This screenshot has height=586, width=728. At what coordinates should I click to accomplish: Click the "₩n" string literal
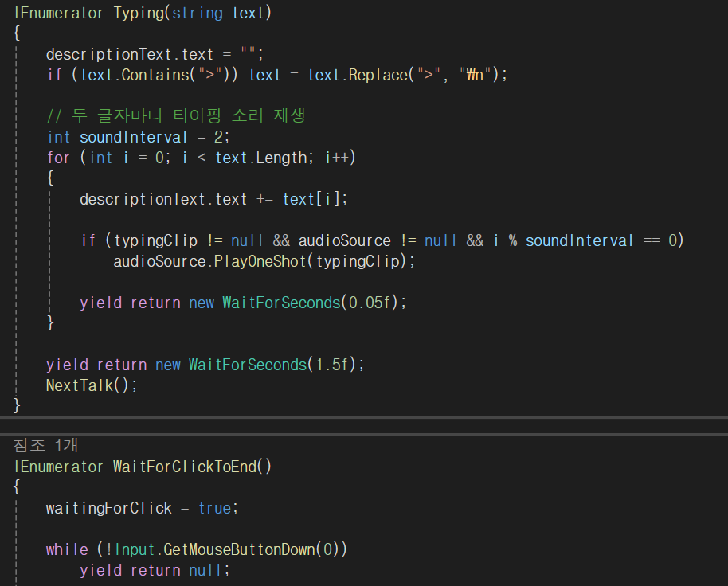475,75
